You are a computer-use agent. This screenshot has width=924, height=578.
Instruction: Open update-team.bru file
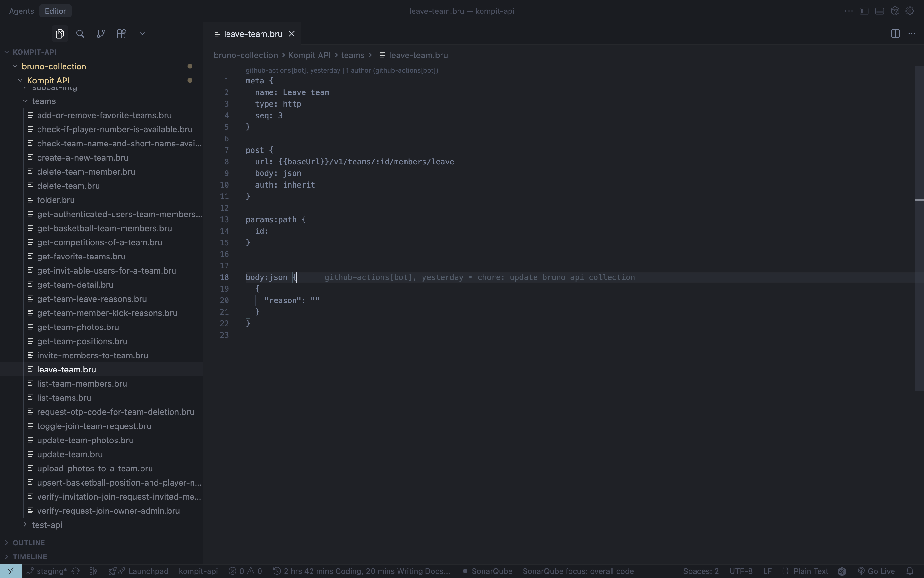(101, 454)
